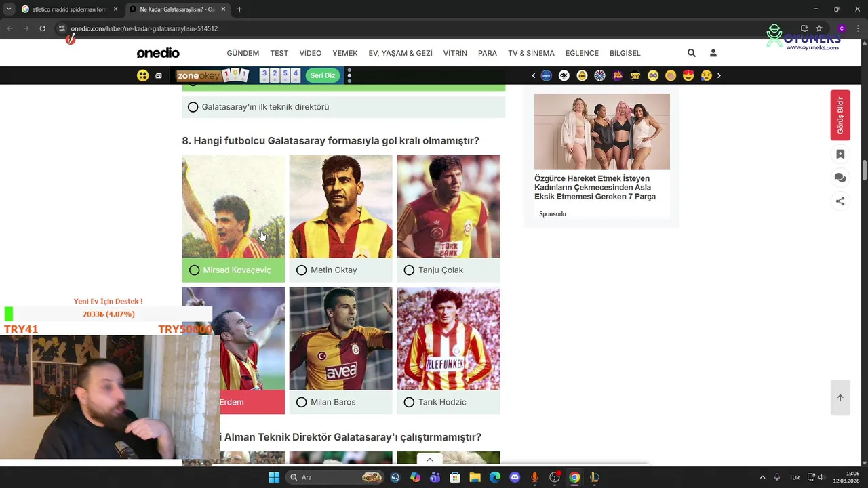Click the page vertical scrollbar thumb
868x488 pixels.
(x=865, y=170)
